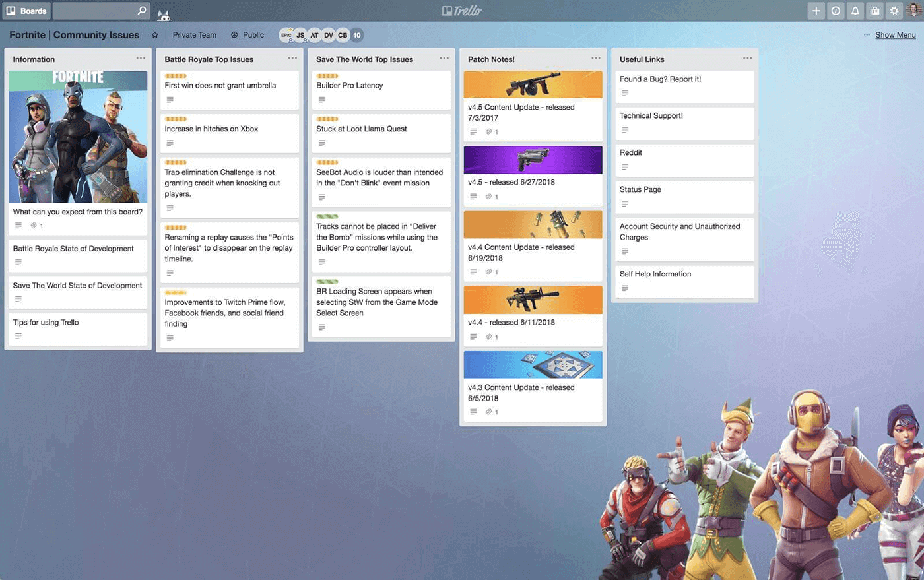Click the Private Team label
The width and height of the screenshot is (924, 580).
(195, 35)
